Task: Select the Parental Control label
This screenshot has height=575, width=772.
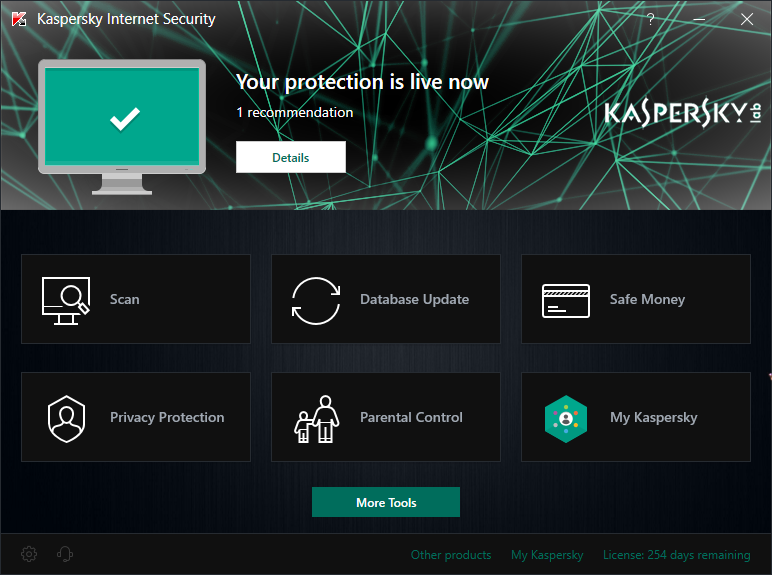Action: (411, 417)
